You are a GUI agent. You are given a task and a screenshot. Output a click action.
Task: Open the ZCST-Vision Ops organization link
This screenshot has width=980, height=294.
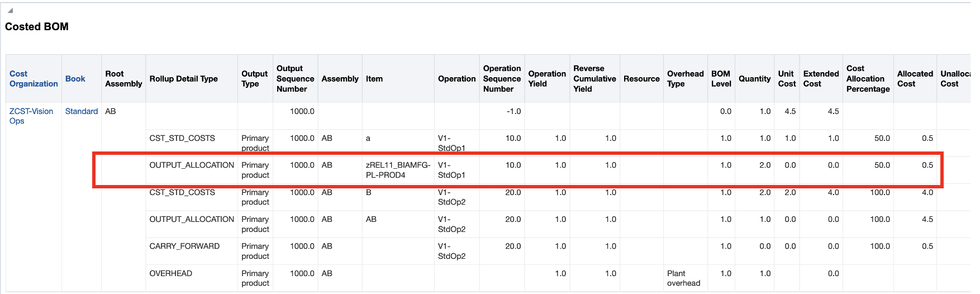(31, 116)
